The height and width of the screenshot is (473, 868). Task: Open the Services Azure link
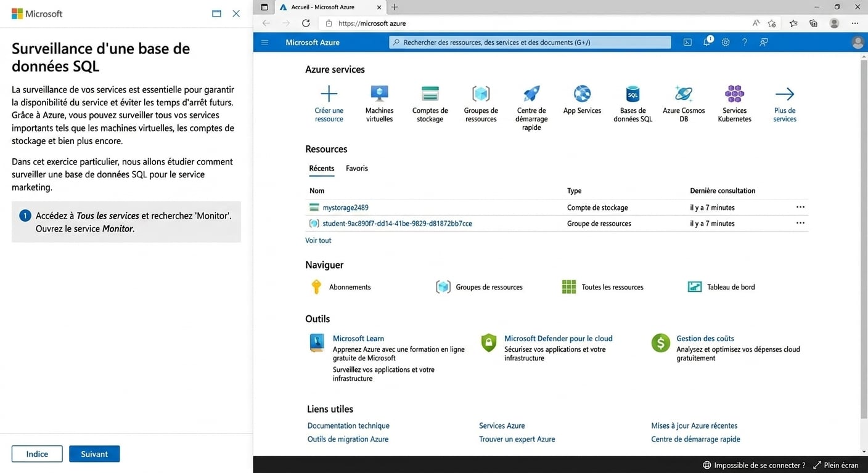pyautogui.click(x=502, y=426)
